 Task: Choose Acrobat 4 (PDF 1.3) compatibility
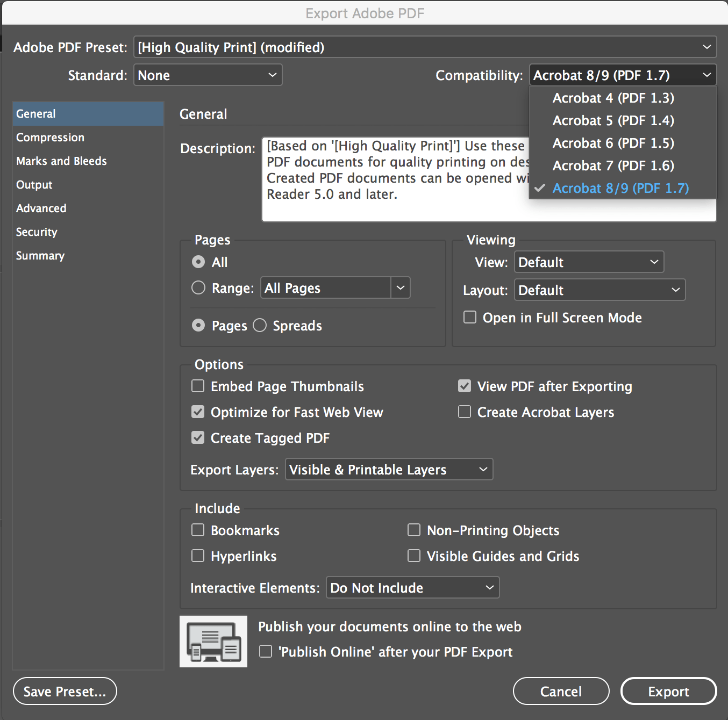(x=613, y=98)
